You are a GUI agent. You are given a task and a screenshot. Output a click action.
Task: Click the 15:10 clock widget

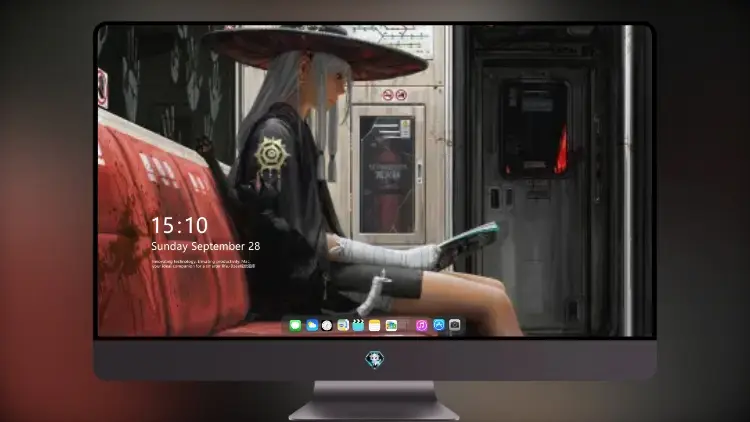(x=179, y=225)
